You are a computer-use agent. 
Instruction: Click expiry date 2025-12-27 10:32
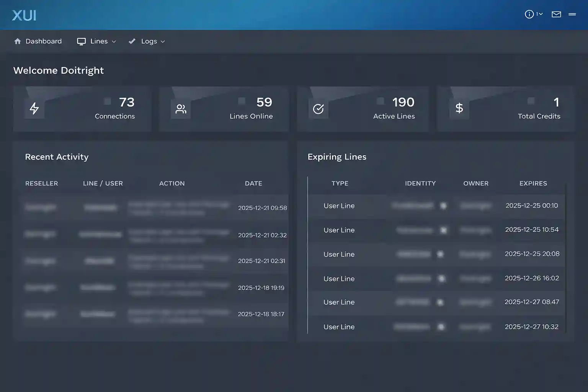pyautogui.click(x=531, y=327)
